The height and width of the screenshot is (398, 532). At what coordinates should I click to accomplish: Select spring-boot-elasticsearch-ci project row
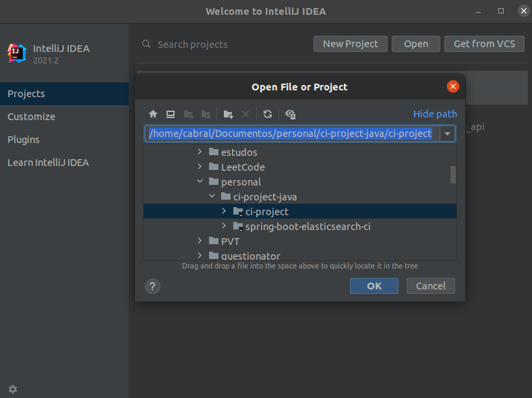coord(300,226)
